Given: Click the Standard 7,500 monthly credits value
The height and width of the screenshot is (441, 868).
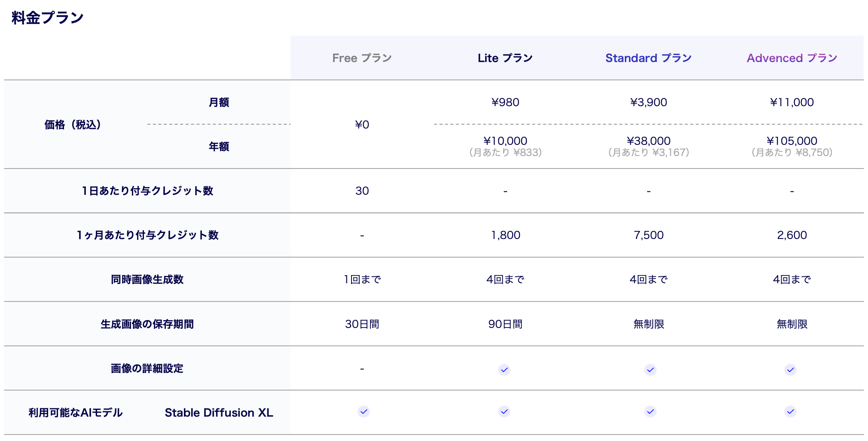Looking at the screenshot, I should click(x=648, y=235).
